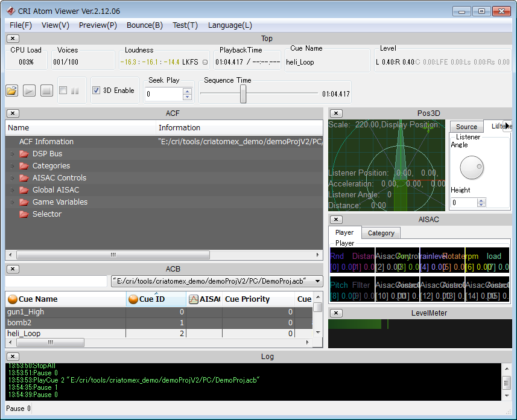
Task: Click the Log panel scroll down arrow
Action: [507, 395]
